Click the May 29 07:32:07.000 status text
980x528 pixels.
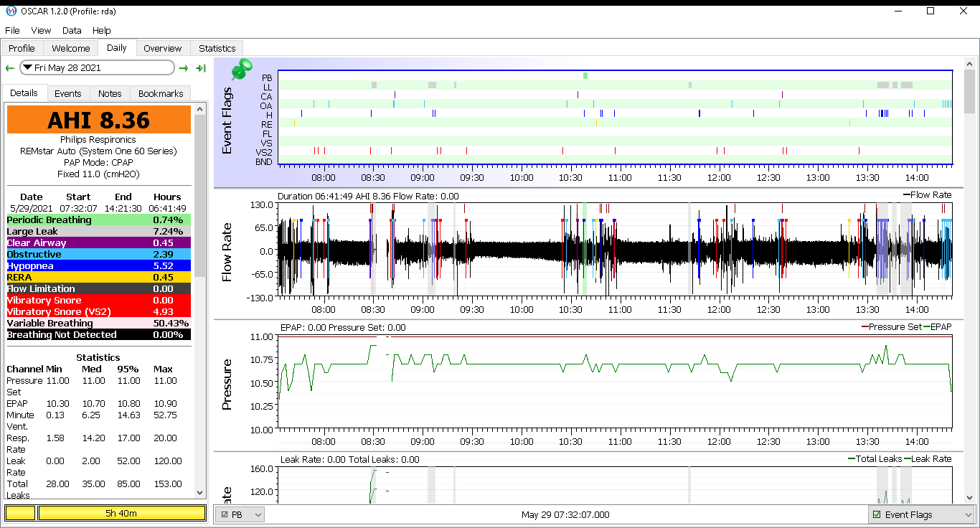pyautogui.click(x=565, y=514)
